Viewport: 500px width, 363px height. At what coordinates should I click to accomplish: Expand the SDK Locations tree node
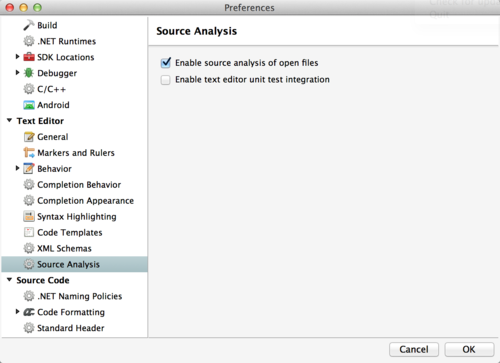coord(17,57)
